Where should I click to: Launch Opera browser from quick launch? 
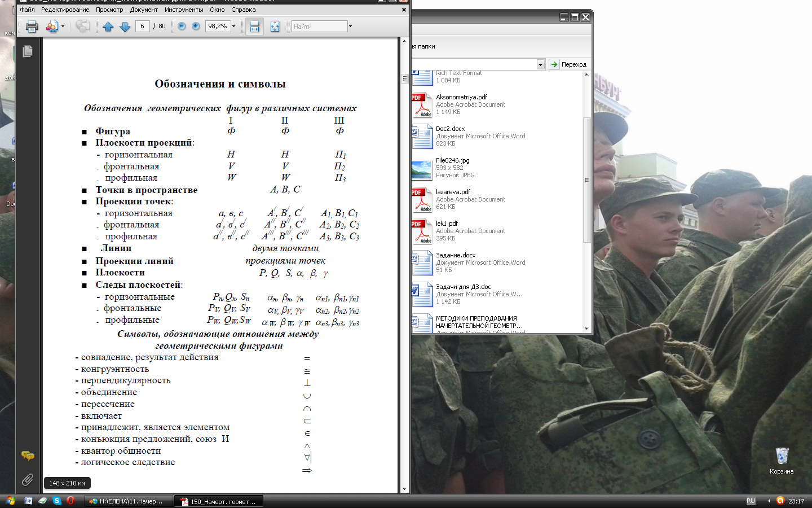click(70, 501)
